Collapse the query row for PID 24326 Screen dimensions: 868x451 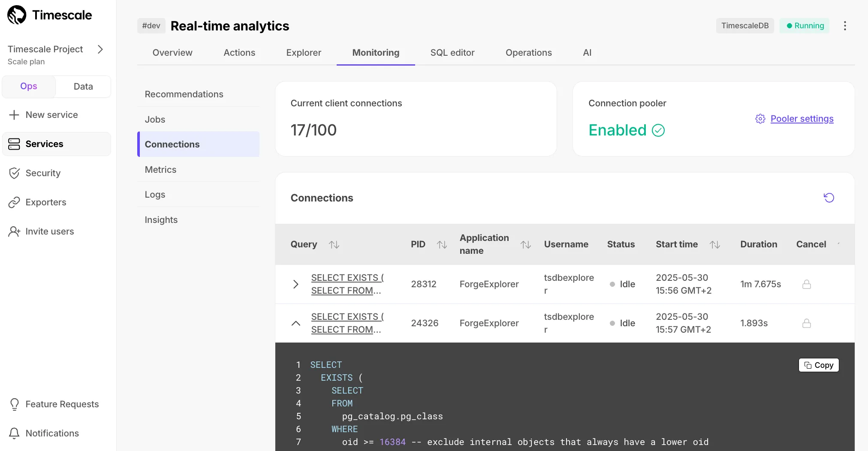pyautogui.click(x=295, y=323)
